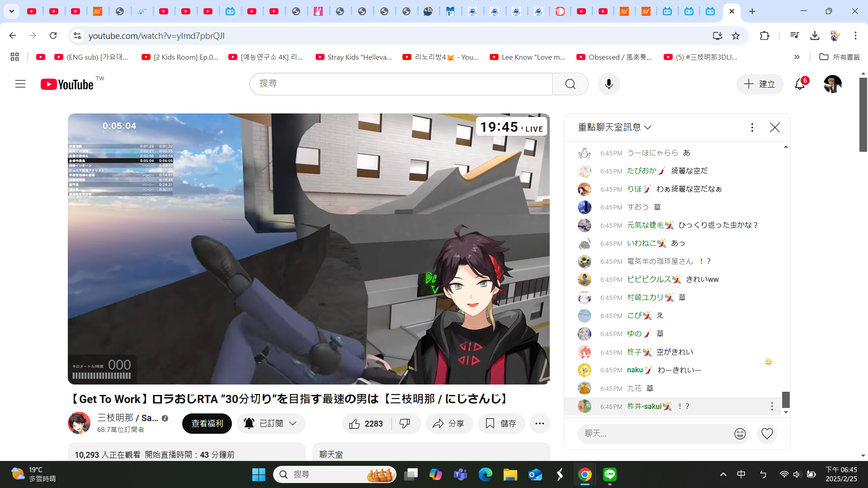Click the search magnifier button
868x488 pixels.
click(x=570, y=84)
